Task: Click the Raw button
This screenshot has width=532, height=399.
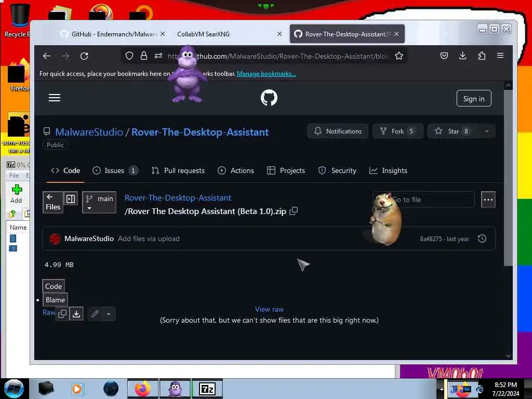Action: [x=49, y=312]
